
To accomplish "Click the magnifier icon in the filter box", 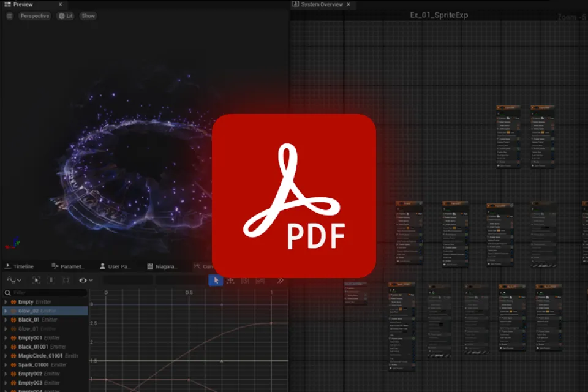I will (x=7, y=293).
